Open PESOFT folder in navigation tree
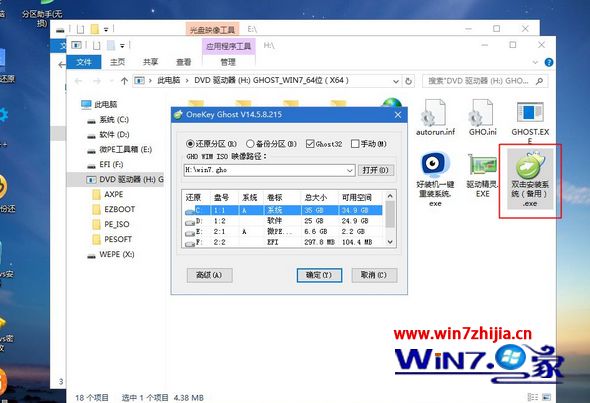 pyautogui.click(x=113, y=239)
